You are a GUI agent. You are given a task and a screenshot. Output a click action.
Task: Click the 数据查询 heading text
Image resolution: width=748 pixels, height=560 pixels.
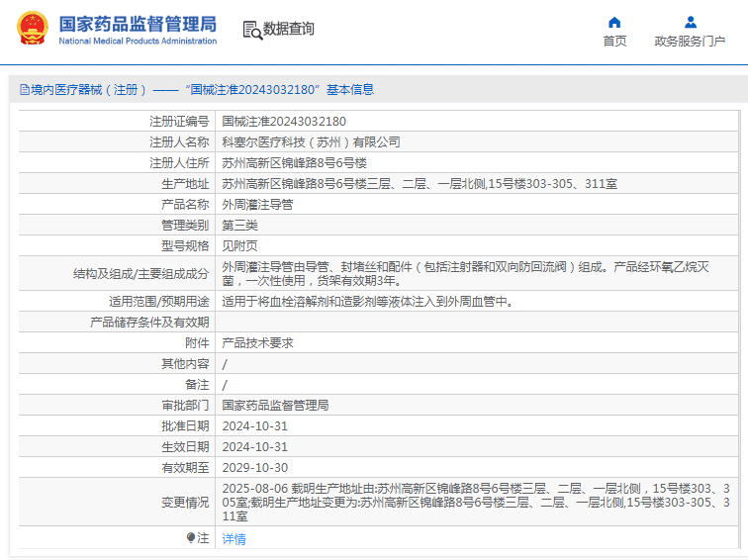[x=289, y=29]
